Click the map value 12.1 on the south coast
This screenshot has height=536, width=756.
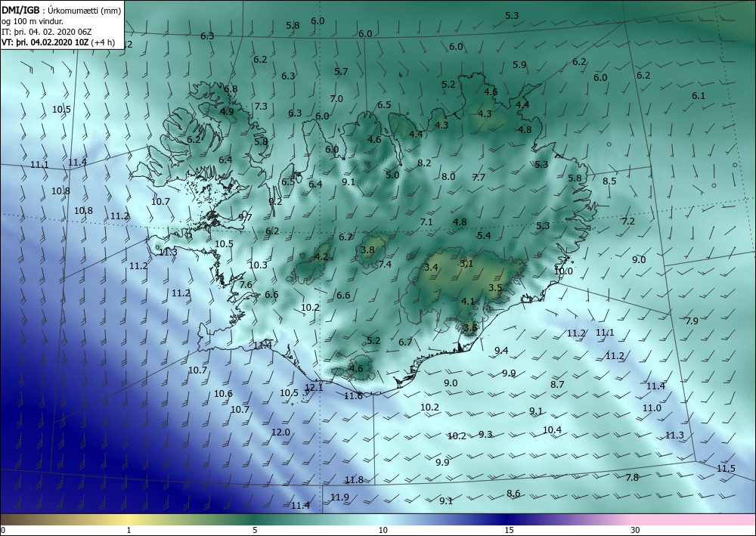tap(314, 387)
